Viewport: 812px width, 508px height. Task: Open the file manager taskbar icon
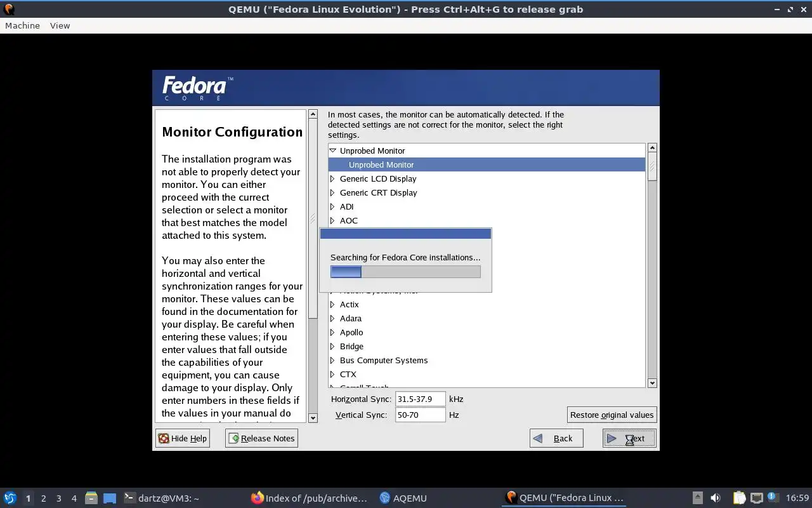91,498
